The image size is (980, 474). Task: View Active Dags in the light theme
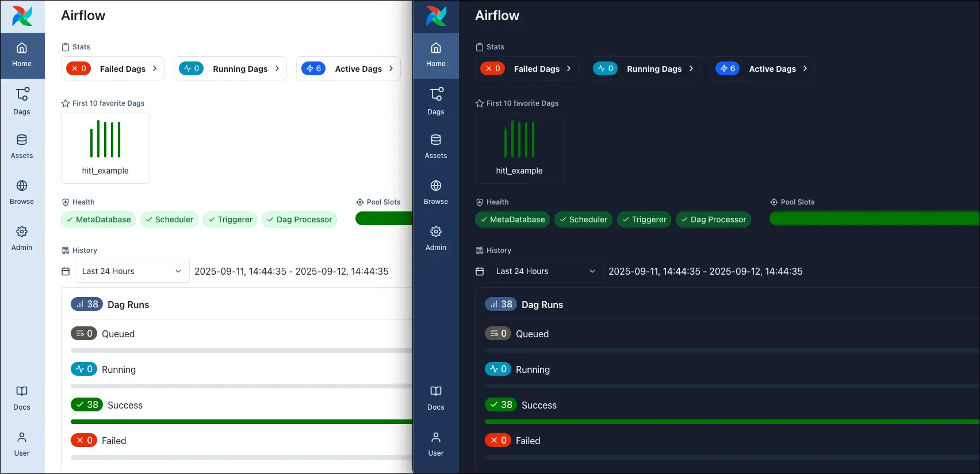(x=348, y=68)
